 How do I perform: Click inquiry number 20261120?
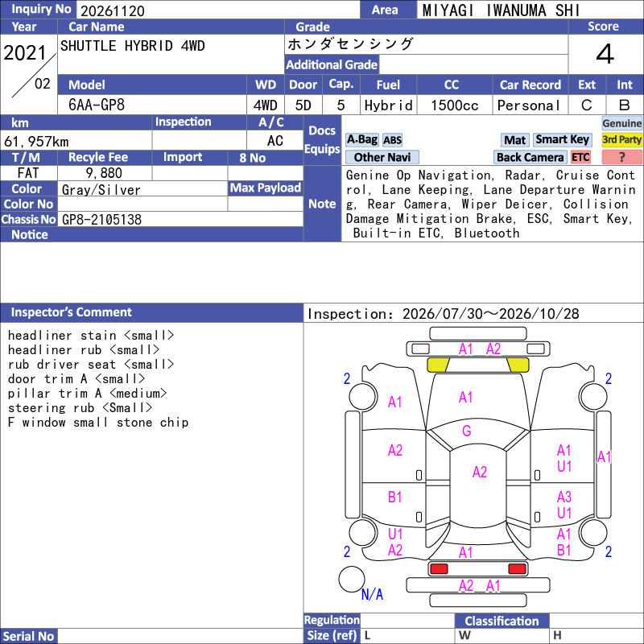[113, 11]
